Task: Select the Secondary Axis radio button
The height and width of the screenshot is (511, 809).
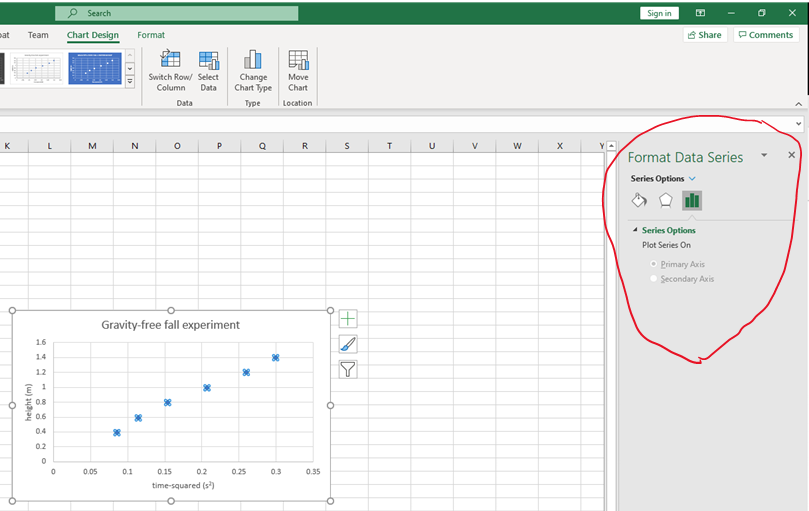Action: point(654,279)
